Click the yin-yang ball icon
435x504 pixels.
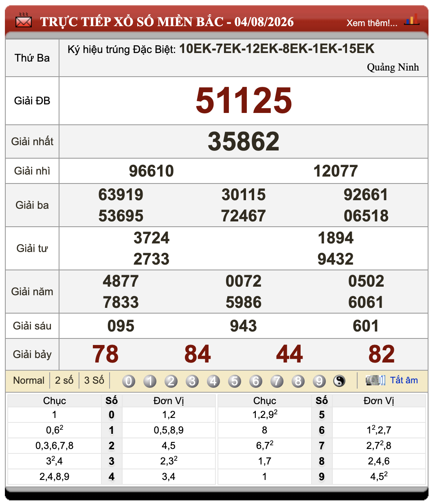(x=339, y=381)
